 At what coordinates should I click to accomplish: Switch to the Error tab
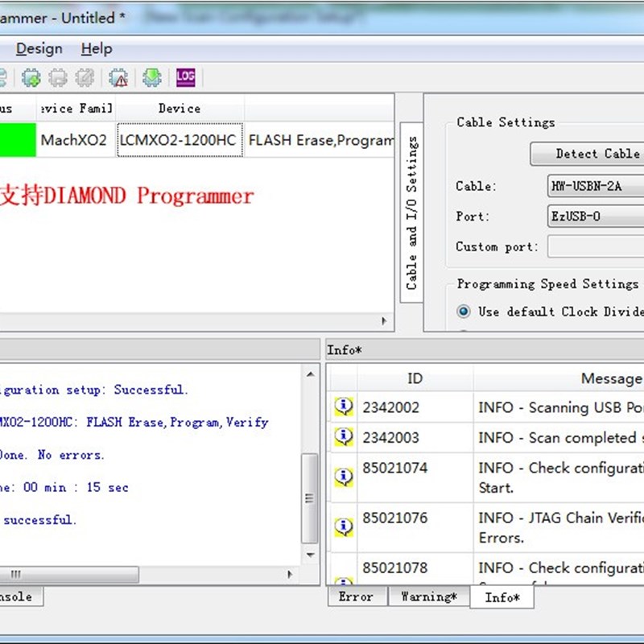[357, 597]
